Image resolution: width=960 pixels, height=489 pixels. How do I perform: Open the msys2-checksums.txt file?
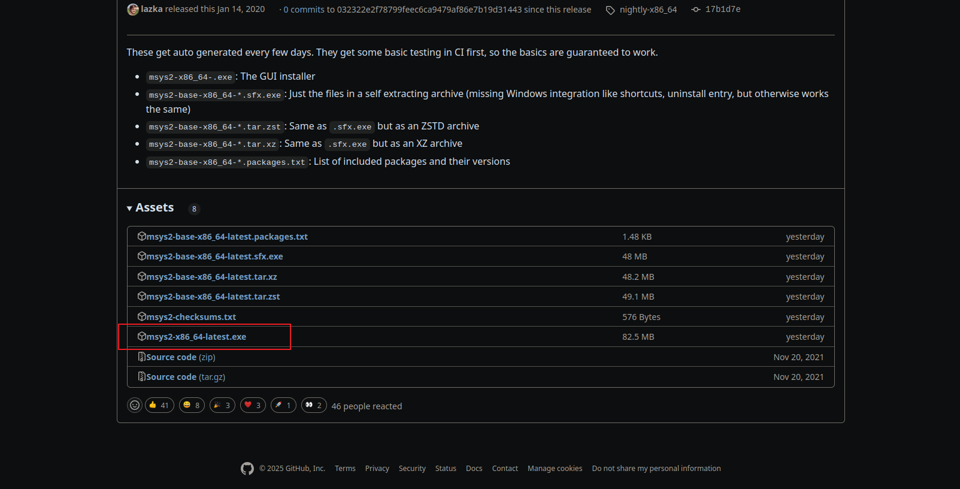(191, 317)
